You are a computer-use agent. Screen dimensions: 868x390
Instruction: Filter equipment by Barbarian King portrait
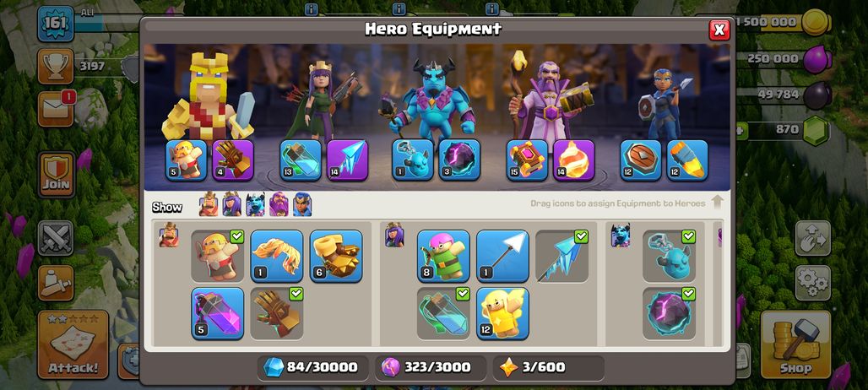point(209,204)
